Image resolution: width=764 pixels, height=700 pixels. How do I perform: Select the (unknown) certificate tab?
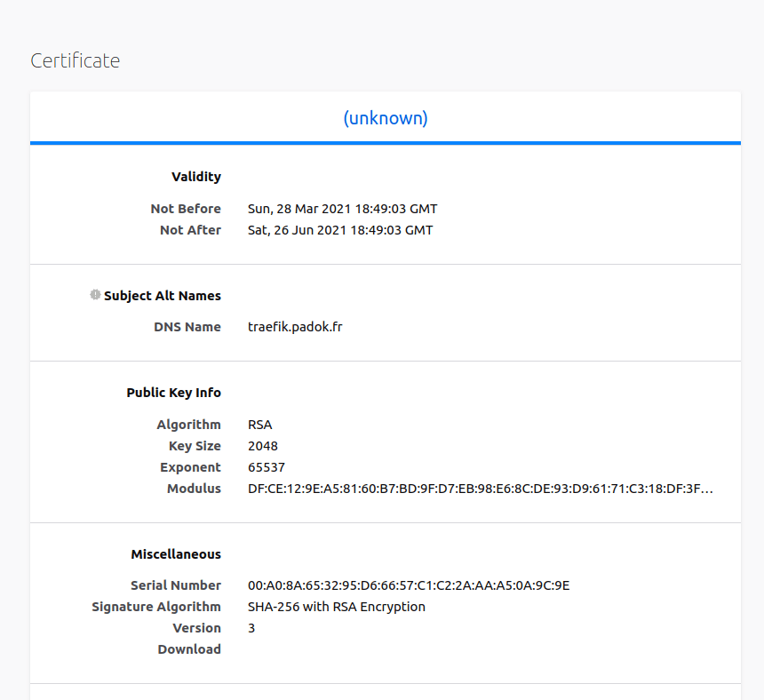point(386,118)
